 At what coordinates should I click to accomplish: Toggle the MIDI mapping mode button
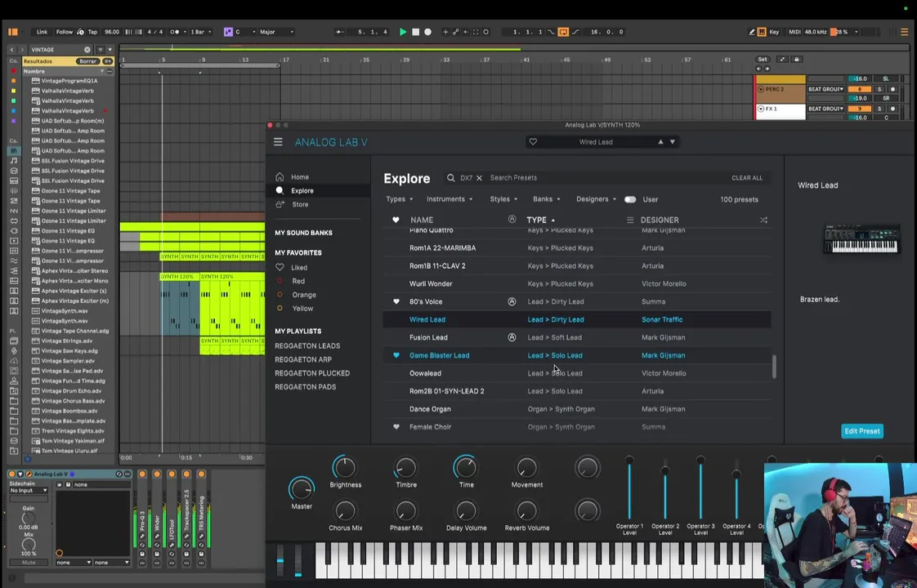point(794,32)
